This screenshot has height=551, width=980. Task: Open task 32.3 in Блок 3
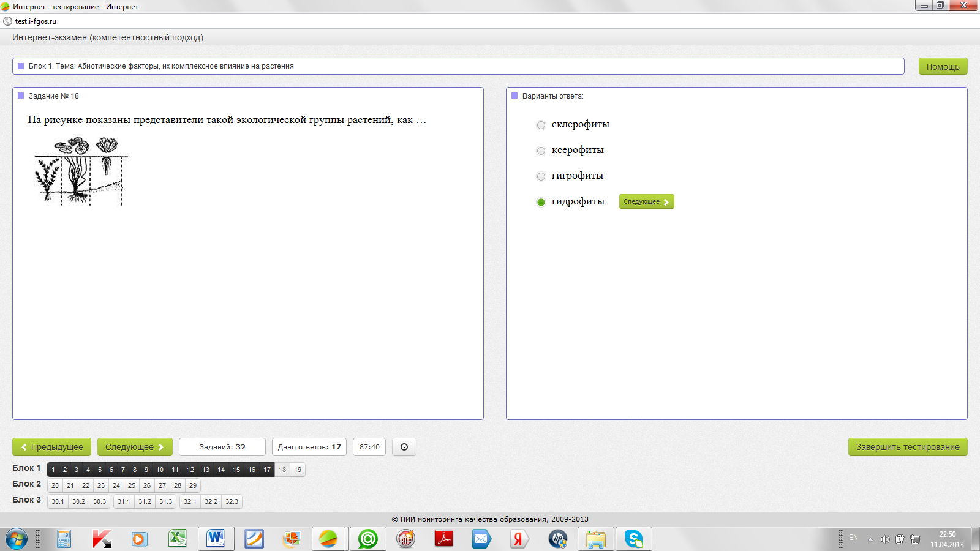coord(232,501)
